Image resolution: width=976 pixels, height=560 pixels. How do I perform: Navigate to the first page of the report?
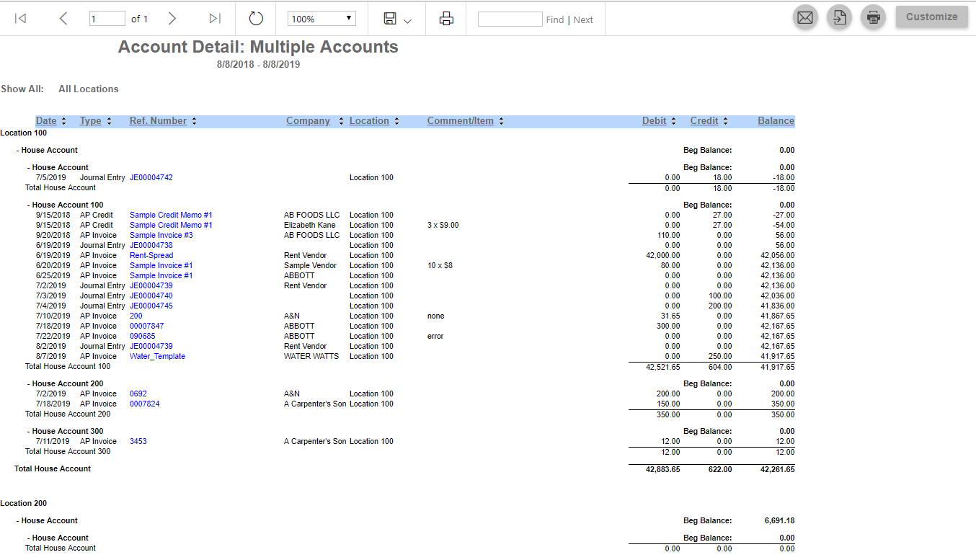coord(20,19)
